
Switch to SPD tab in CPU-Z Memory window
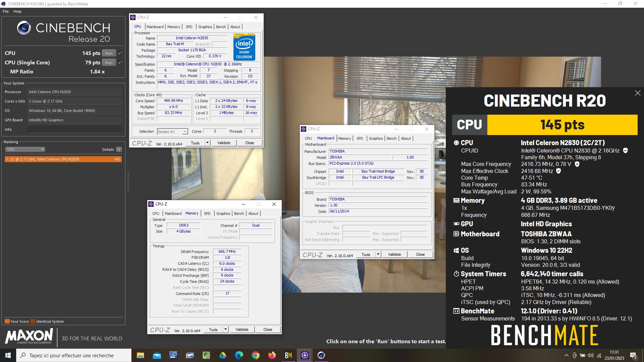click(x=207, y=214)
